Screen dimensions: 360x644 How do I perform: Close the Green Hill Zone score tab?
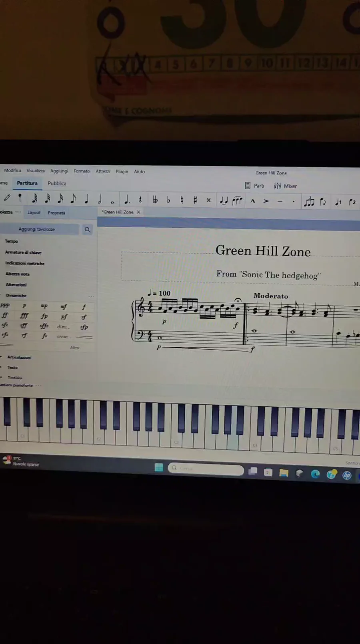[138, 212]
